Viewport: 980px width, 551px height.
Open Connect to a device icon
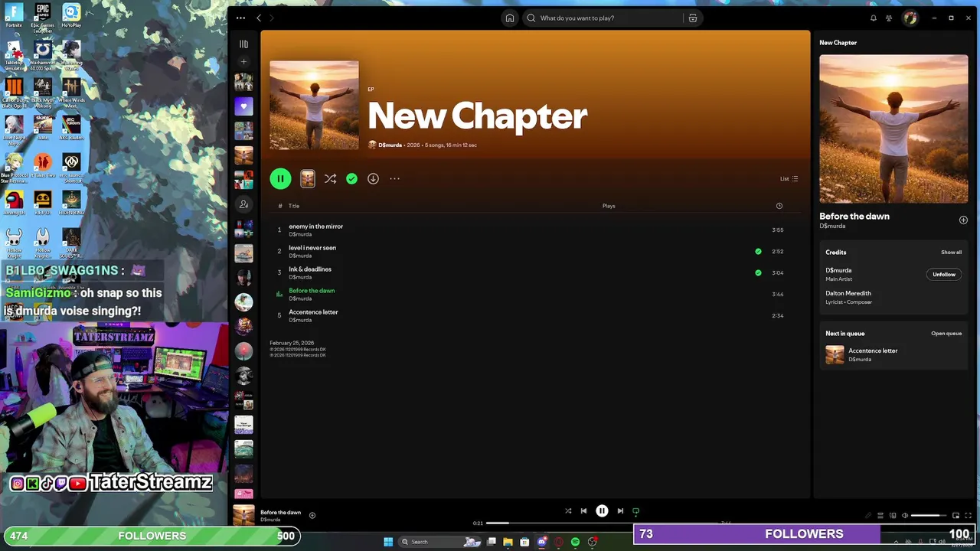(893, 515)
